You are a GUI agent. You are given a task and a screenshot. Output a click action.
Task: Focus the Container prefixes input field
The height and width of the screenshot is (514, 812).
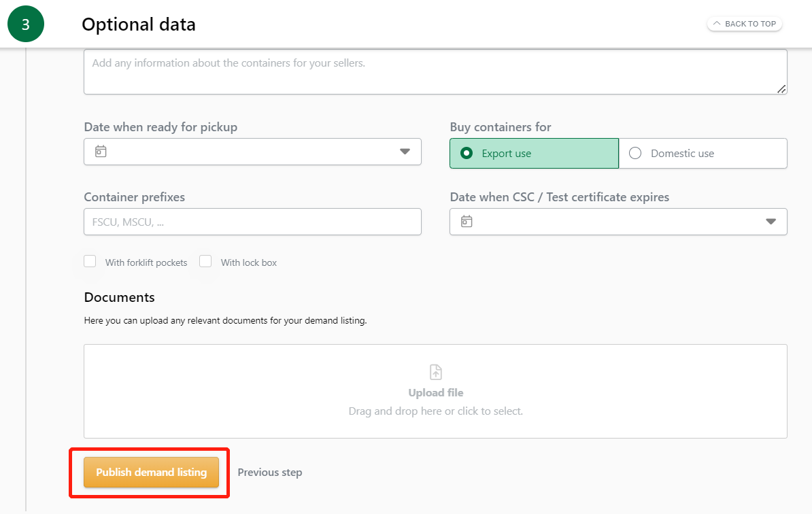pos(252,222)
